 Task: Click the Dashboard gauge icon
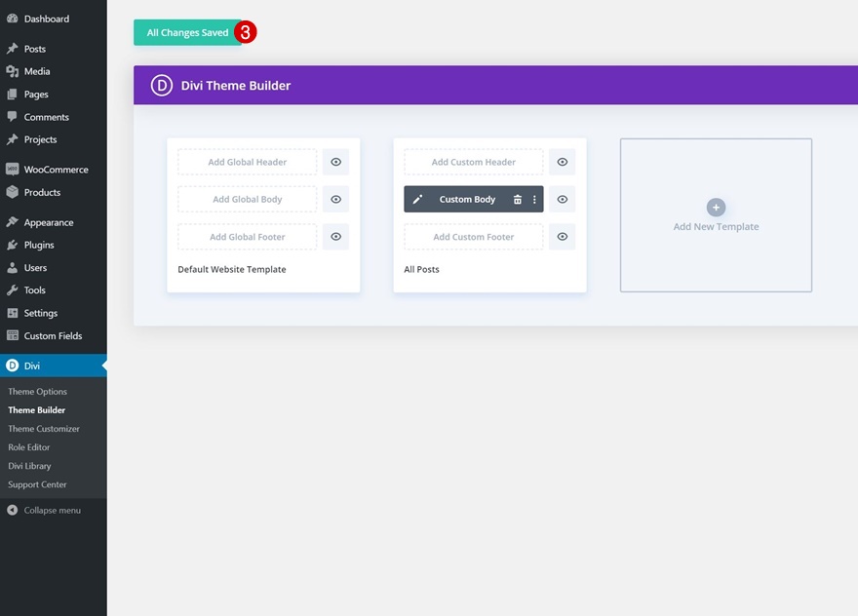pyautogui.click(x=12, y=19)
